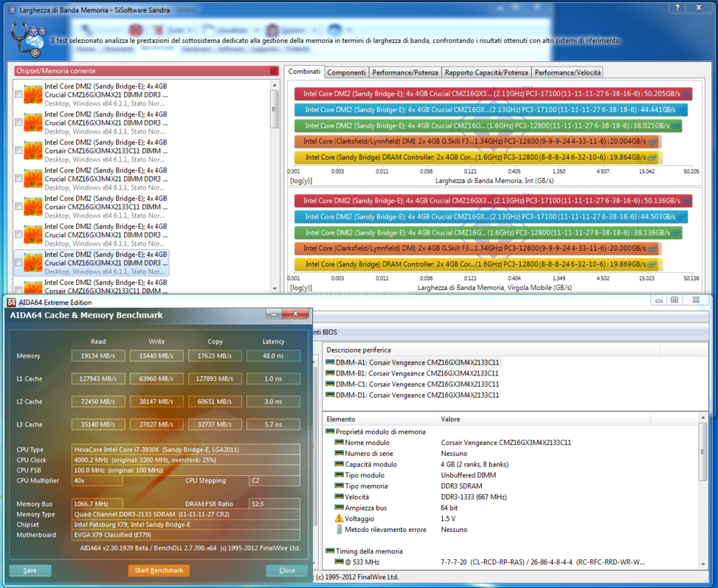Screen dimensions: 718x588
Task: Click the @ 533 MHz timing row icon
Action: pos(339,562)
